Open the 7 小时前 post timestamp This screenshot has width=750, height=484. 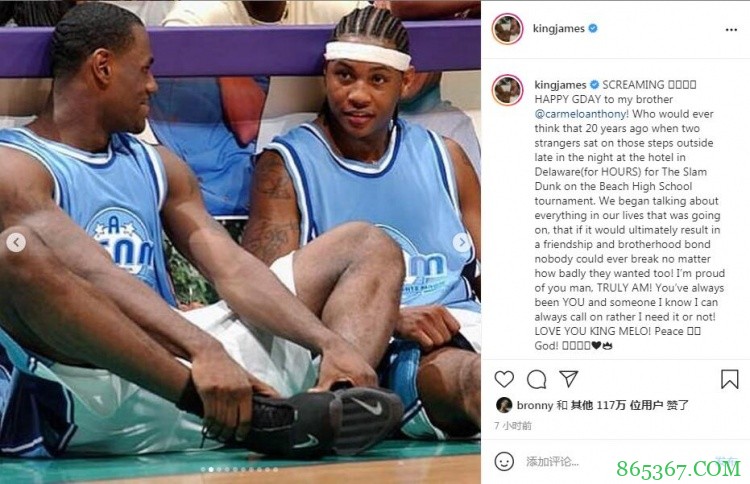coord(513,425)
